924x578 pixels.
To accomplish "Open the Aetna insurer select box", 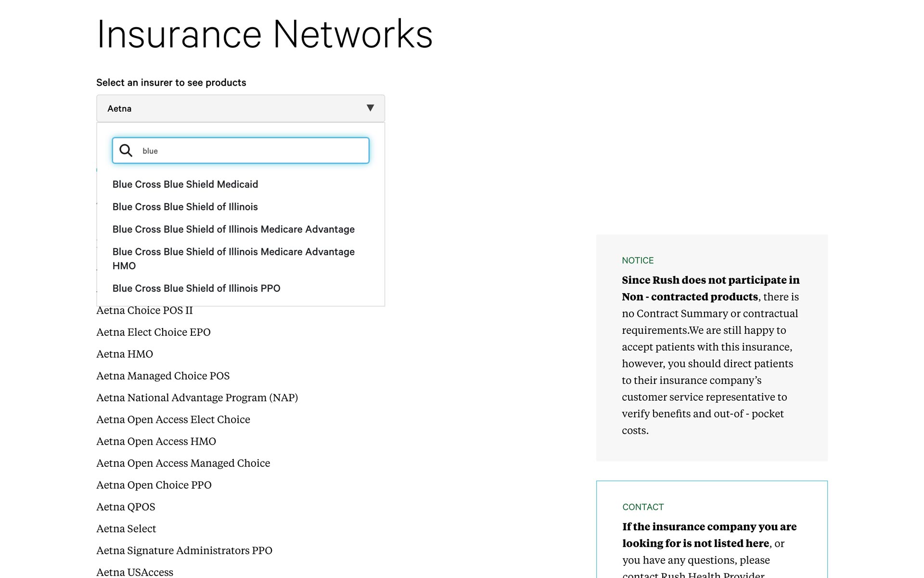I will point(241,108).
